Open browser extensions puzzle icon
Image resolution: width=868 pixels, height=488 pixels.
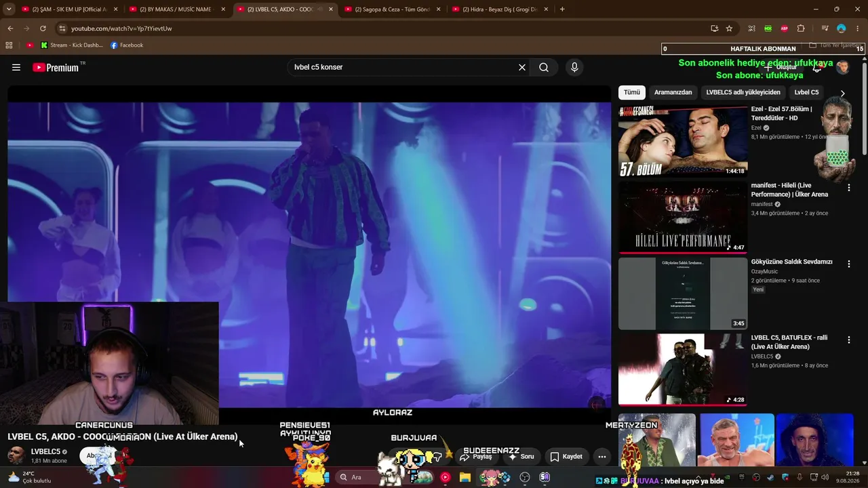pos(801,28)
